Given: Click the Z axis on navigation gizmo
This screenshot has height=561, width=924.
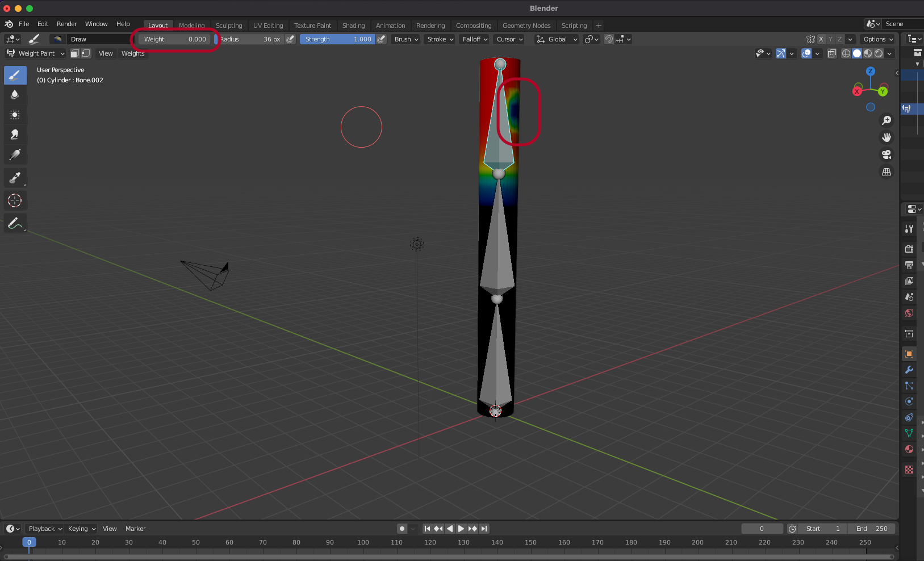Looking at the screenshot, I should pyautogui.click(x=870, y=72).
